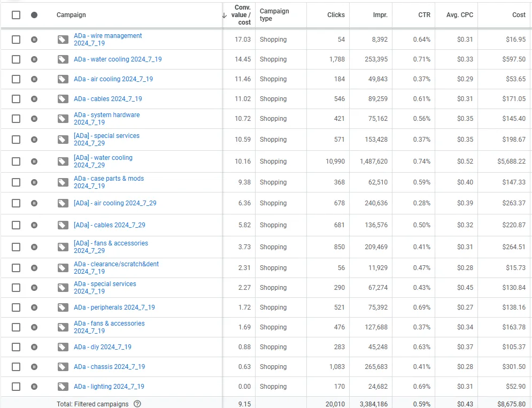
Task: Click the pause icon on wire management campaign
Action: (34, 39)
